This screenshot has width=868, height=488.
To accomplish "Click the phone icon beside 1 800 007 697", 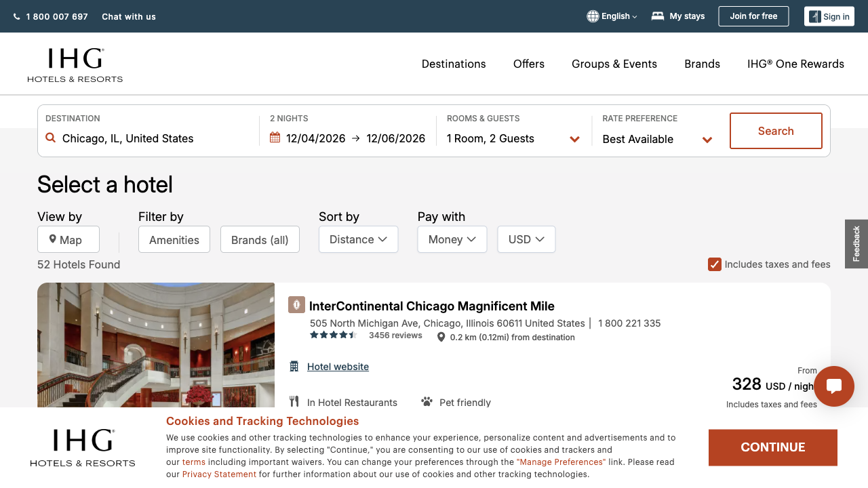I will [16, 17].
